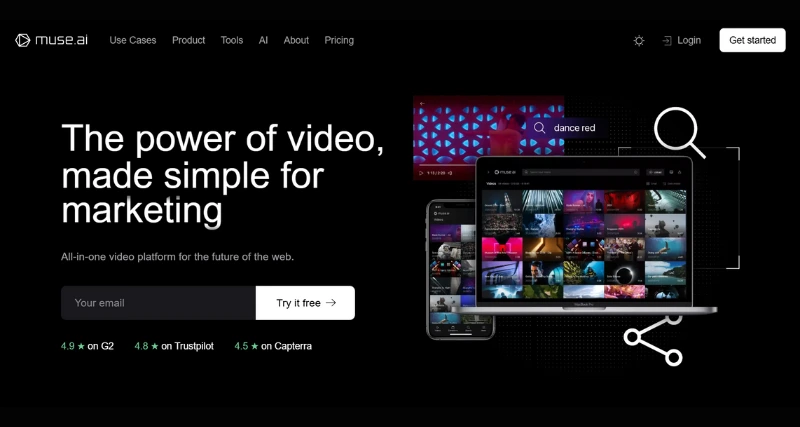This screenshot has width=800, height=427.
Task: Open the Product dropdown menu
Action: 188,40
